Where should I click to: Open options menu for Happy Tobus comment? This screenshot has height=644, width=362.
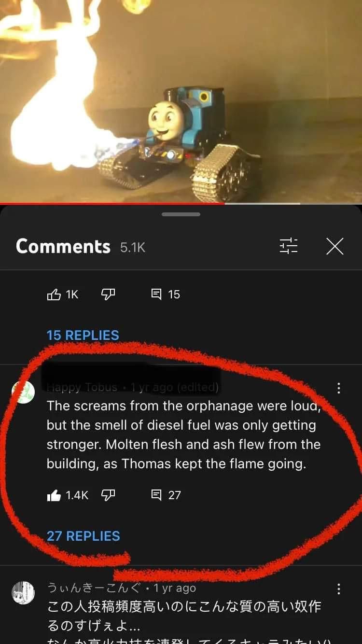pyautogui.click(x=339, y=388)
